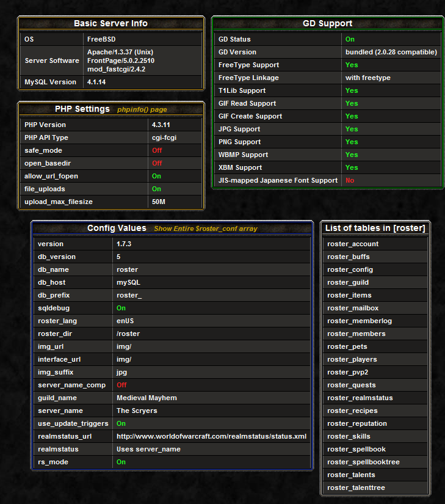The image size is (445, 504).
Task: Click the JIS-mapped Japanese Font Support No value
Action: 350,180
